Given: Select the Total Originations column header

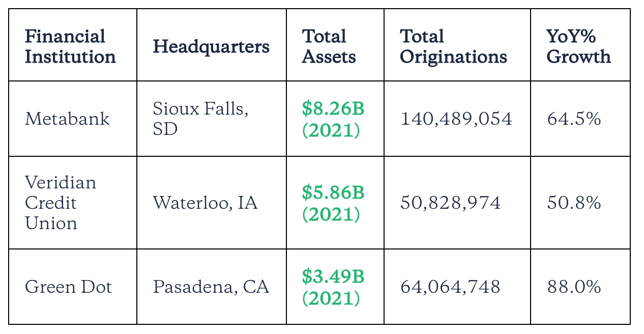Looking at the screenshot, I should click(x=453, y=46).
